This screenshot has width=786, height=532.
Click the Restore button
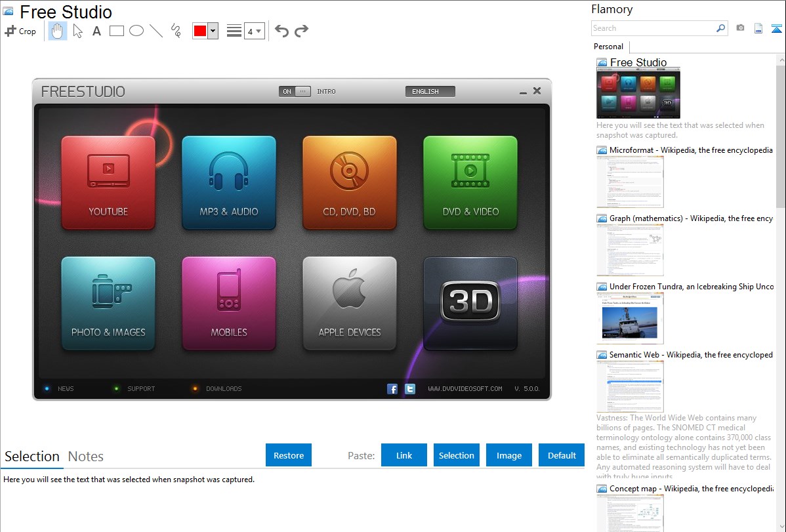pos(289,455)
